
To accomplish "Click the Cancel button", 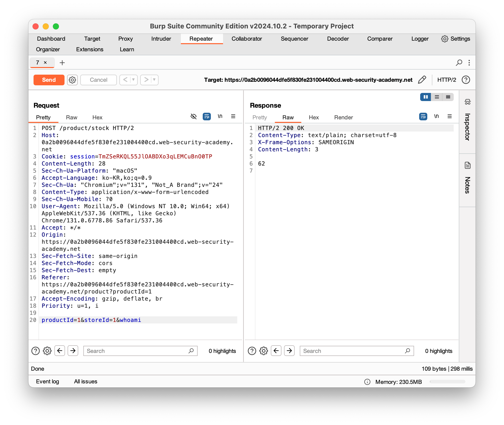I will tap(99, 80).
